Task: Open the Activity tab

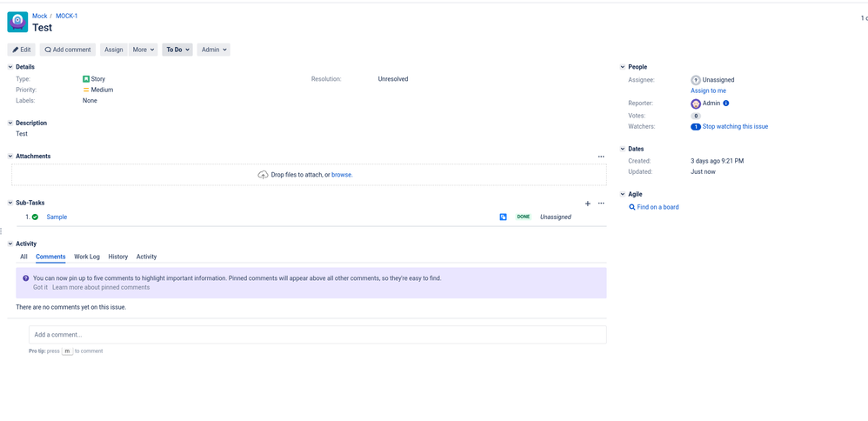Action: (147, 257)
